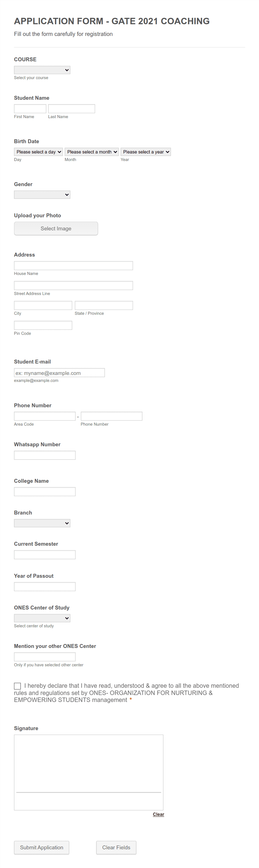Click the Select Image upload button
The width and height of the screenshot is (259, 868).
click(x=56, y=228)
